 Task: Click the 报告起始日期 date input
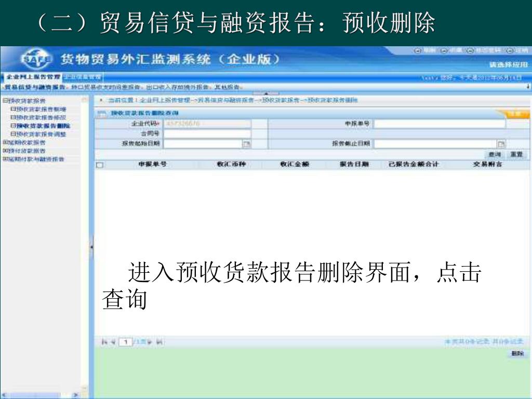click(x=203, y=144)
